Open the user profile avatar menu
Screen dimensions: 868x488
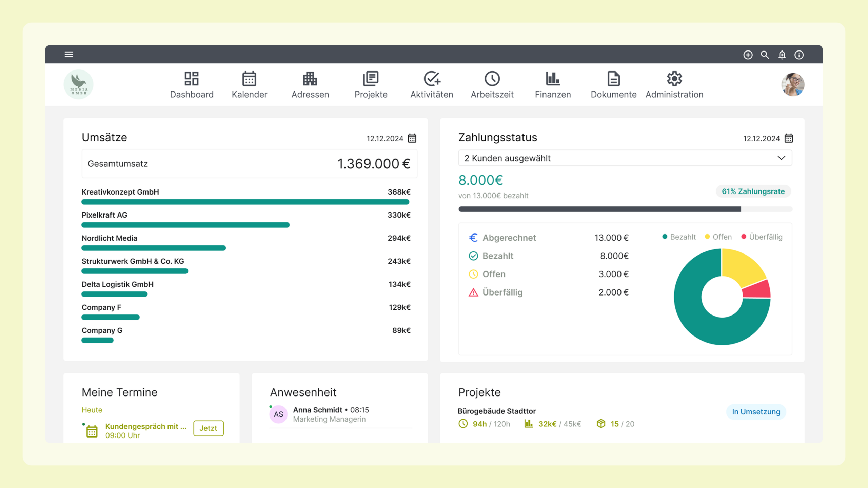click(x=792, y=84)
